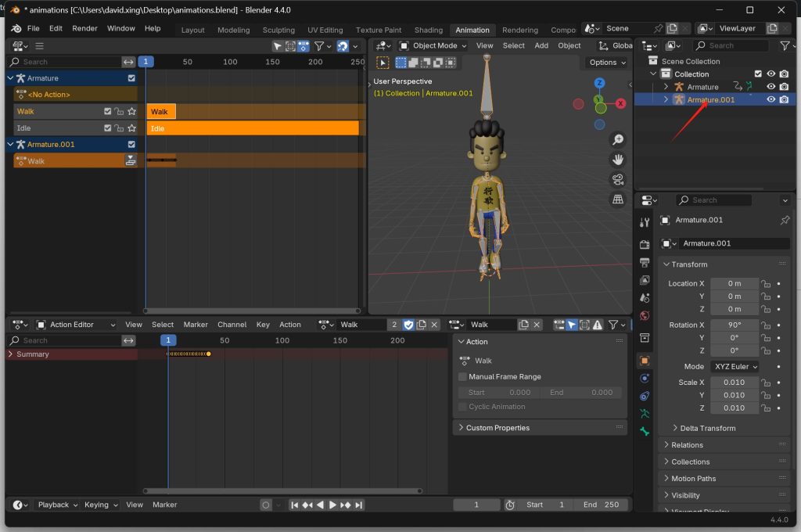Select the Walk NLA strip
Viewport: 801px width, 532px height.
click(x=161, y=111)
